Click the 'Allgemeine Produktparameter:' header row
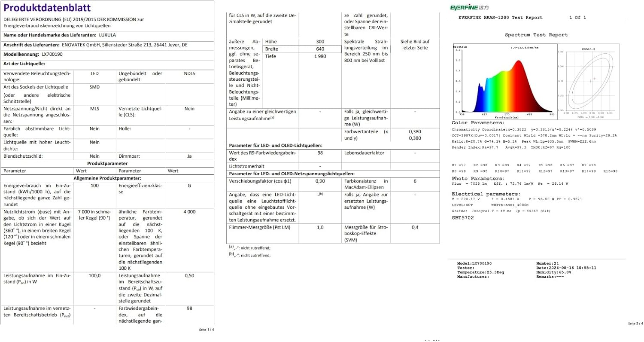The height and width of the screenshot is (342, 644). (x=107, y=178)
